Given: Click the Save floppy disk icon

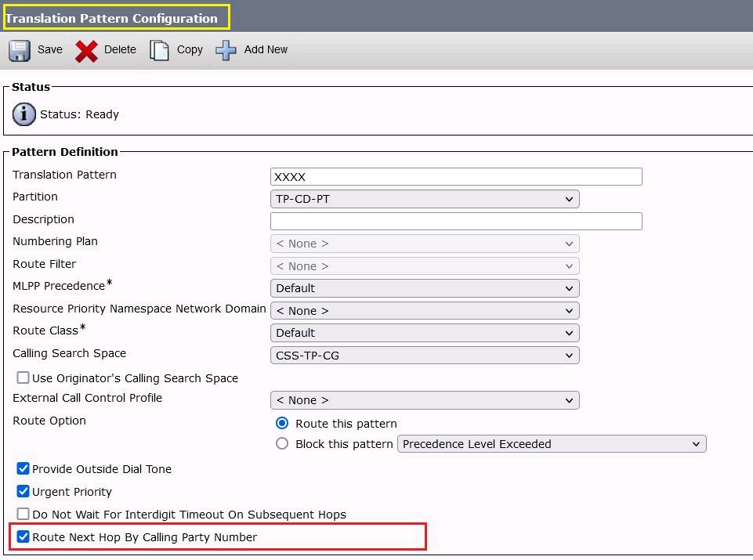Looking at the screenshot, I should coord(19,49).
